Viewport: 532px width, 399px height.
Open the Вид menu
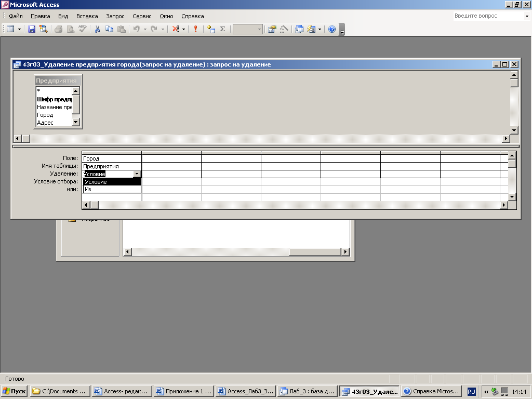[63, 16]
